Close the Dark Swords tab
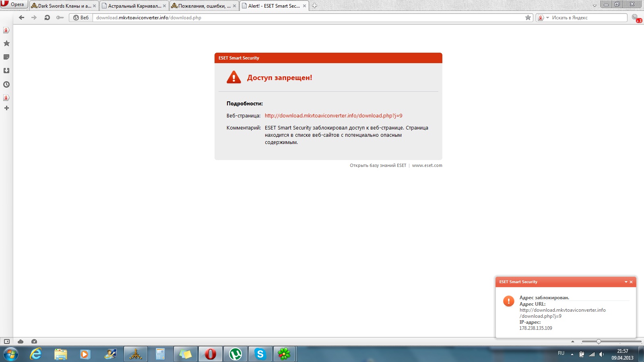The image size is (644, 362). coord(95,6)
